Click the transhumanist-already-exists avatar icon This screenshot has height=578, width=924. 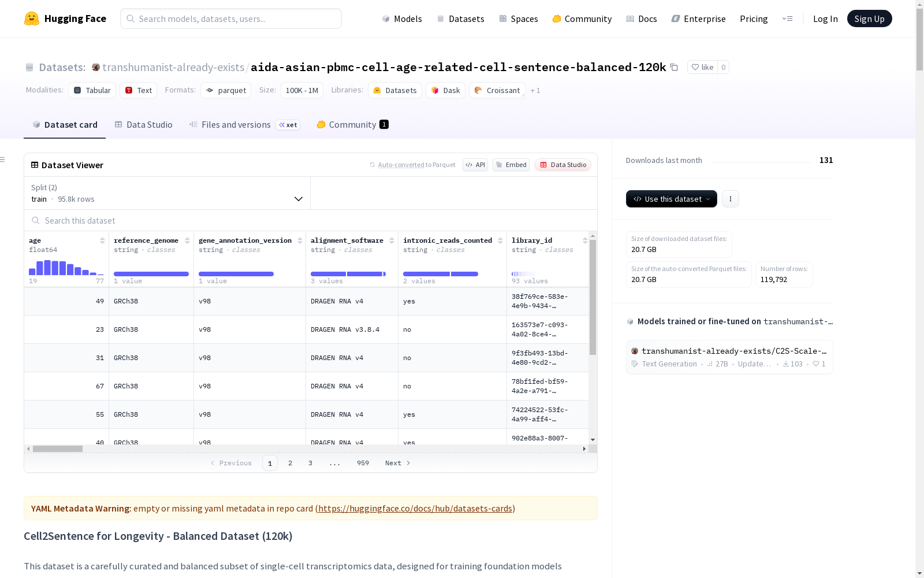tap(96, 67)
